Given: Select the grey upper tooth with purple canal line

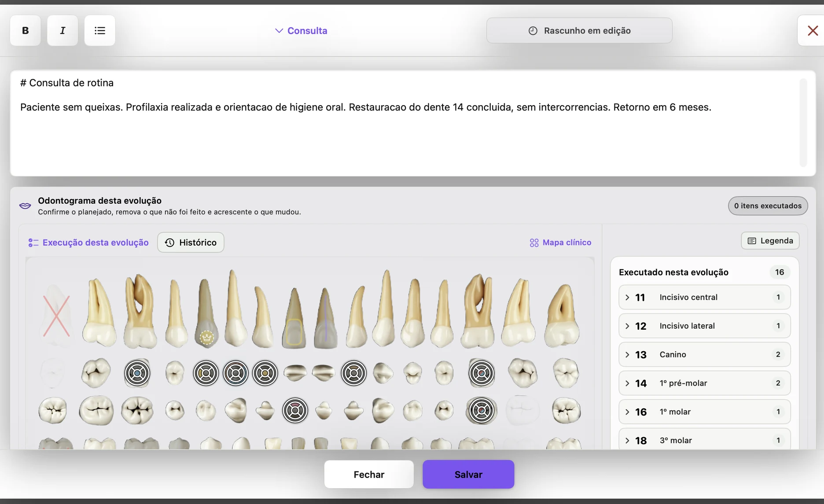Looking at the screenshot, I should click(x=326, y=318).
